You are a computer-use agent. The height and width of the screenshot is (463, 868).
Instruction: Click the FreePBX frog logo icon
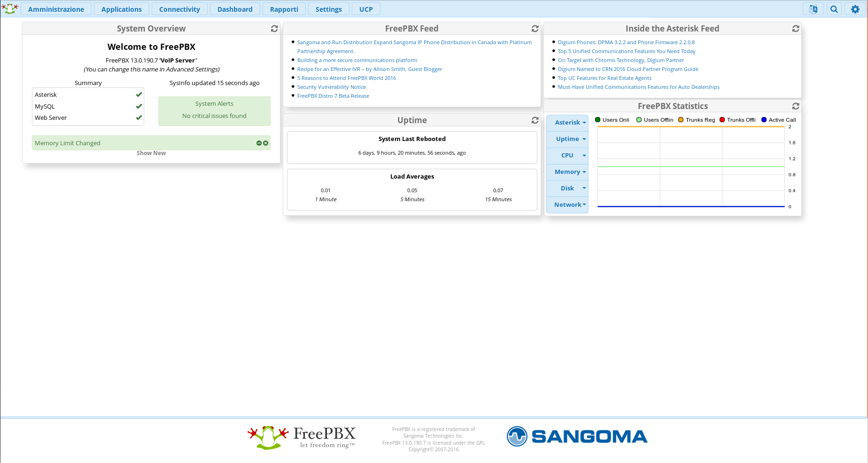[x=10, y=8]
